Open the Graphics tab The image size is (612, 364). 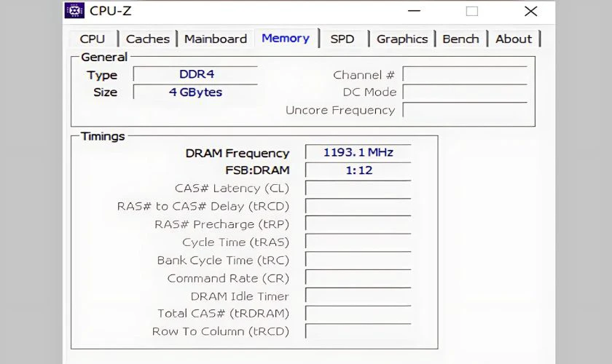pos(402,39)
